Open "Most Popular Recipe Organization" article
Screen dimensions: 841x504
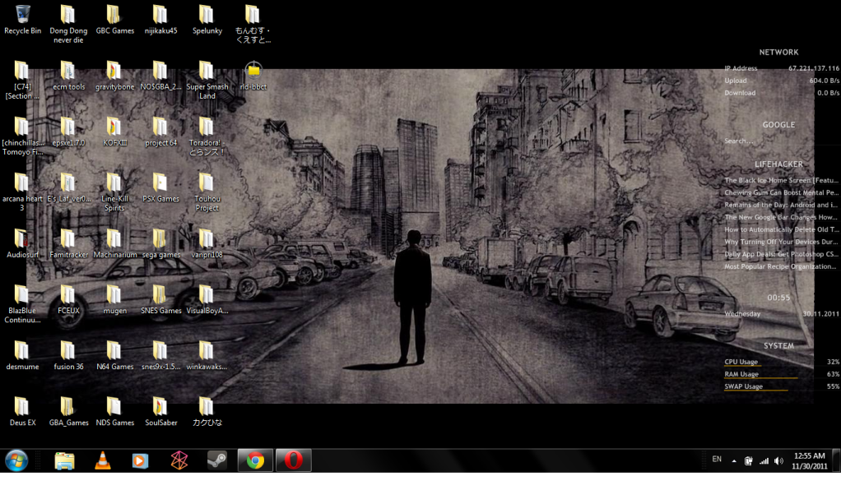[781, 266]
